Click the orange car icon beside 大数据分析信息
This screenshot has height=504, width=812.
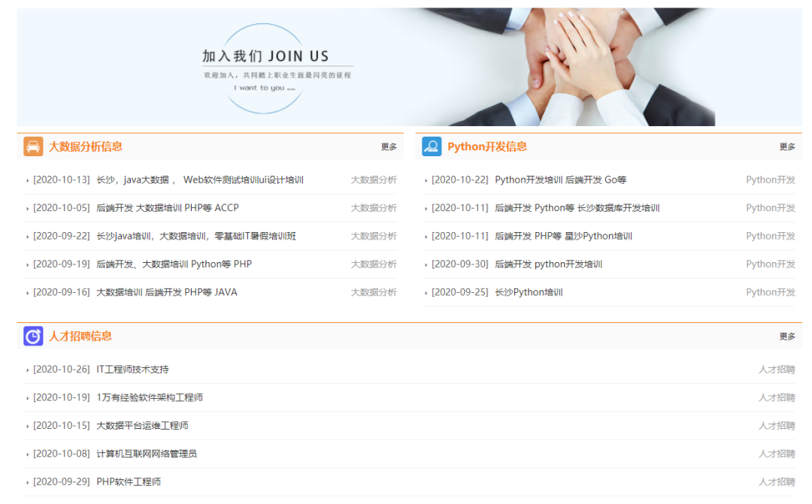coord(33,146)
